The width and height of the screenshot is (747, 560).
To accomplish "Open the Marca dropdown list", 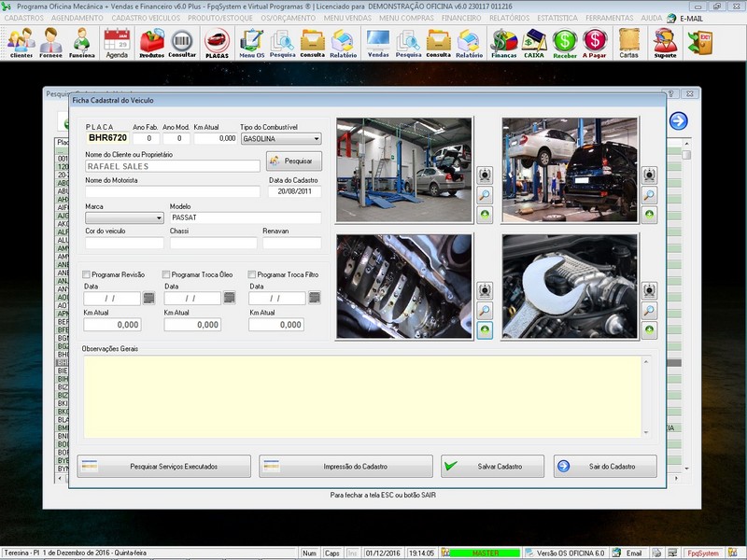I will click(x=158, y=218).
